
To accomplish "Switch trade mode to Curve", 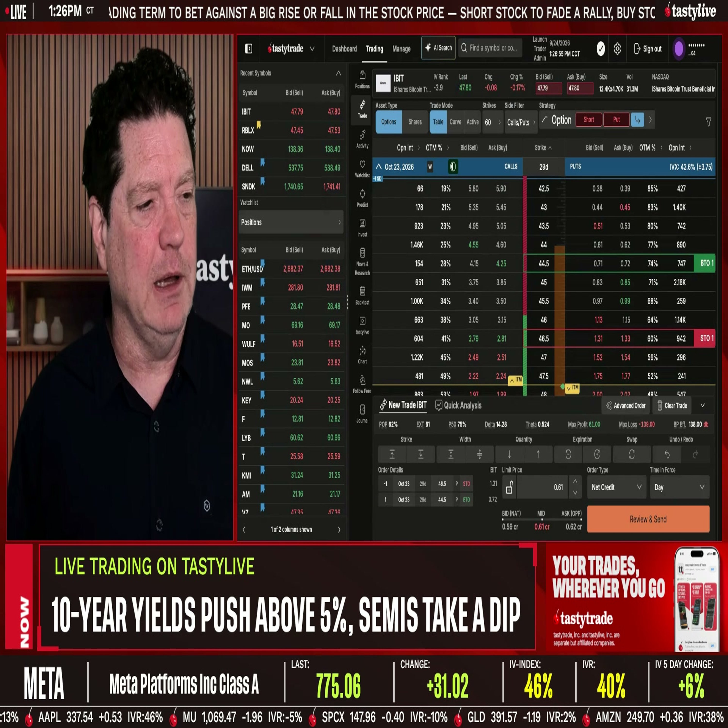I will point(455,122).
